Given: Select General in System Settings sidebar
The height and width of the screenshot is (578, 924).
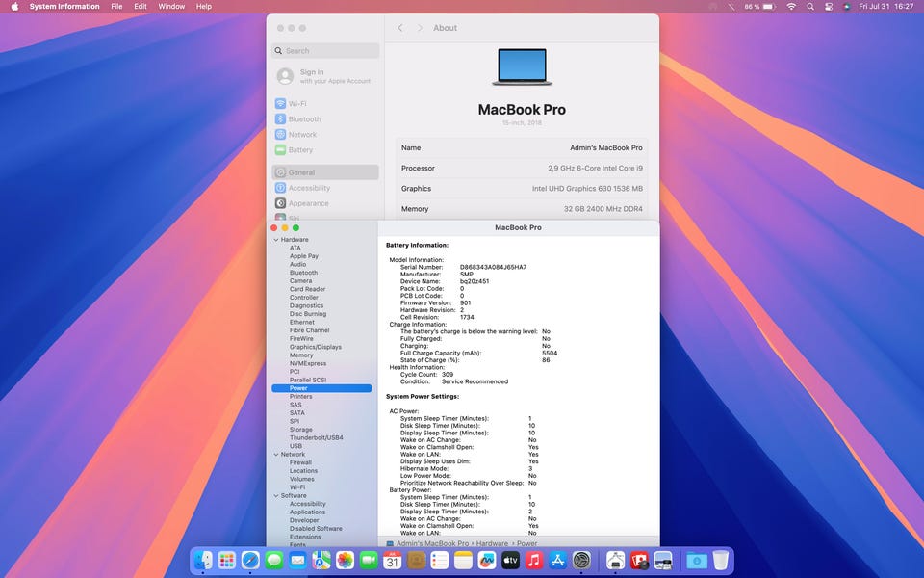Looking at the screenshot, I should (325, 172).
